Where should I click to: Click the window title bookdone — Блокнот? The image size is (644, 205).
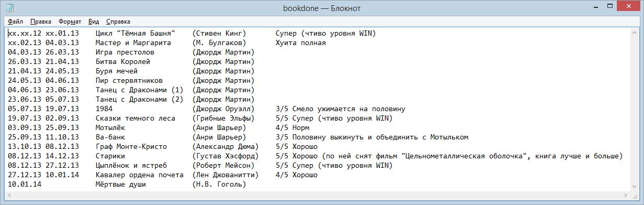coord(322,8)
